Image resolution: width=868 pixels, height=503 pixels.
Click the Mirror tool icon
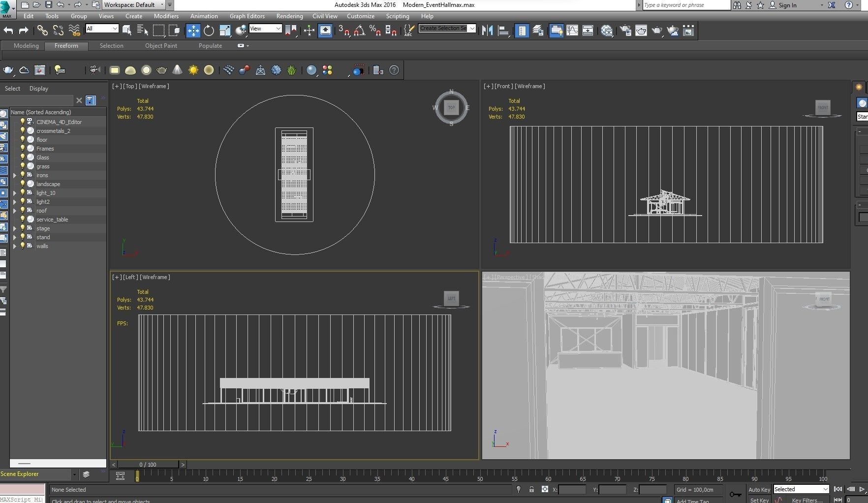487,31
